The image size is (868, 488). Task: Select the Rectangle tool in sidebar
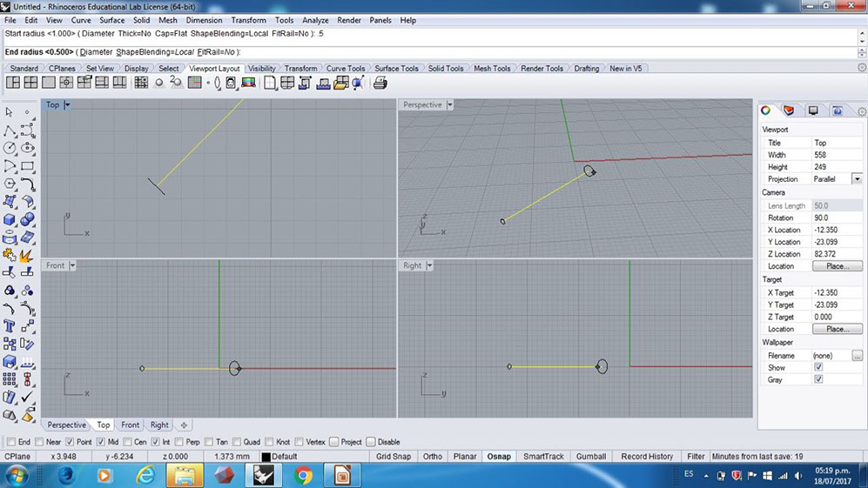click(27, 166)
